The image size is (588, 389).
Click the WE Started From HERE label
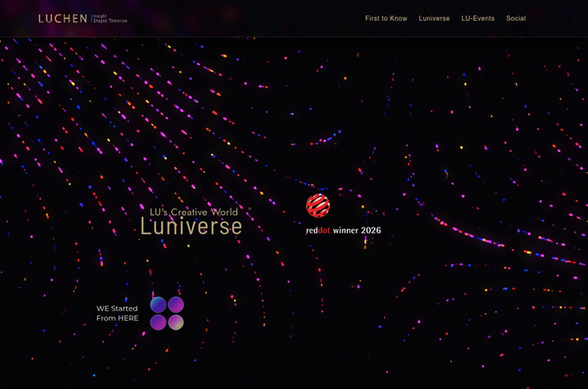pyautogui.click(x=118, y=313)
